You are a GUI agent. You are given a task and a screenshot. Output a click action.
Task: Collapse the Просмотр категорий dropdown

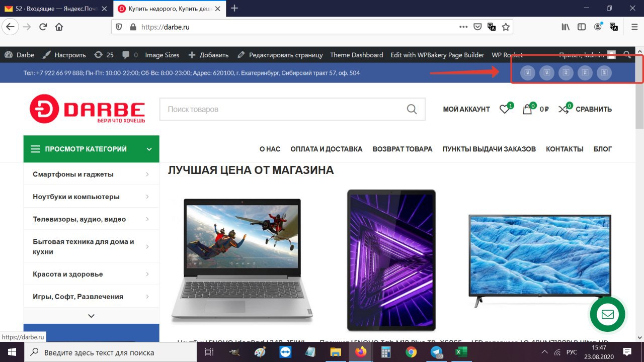coord(149,149)
